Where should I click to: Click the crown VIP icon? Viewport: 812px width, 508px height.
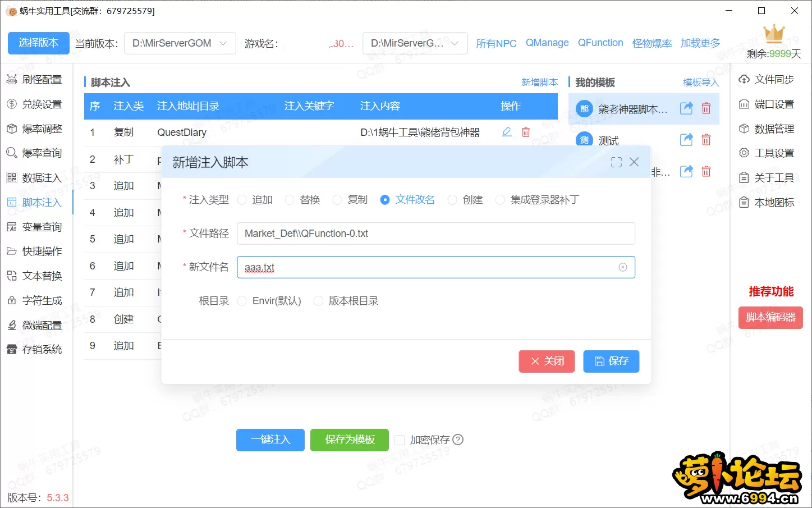(x=774, y=34)
